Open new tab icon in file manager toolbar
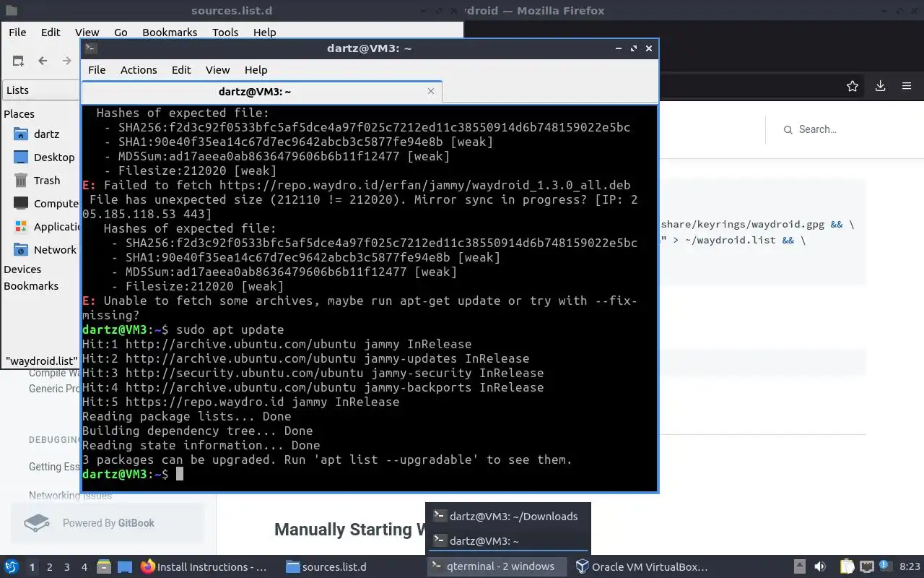Screen dimensions: 924x578 18,61
